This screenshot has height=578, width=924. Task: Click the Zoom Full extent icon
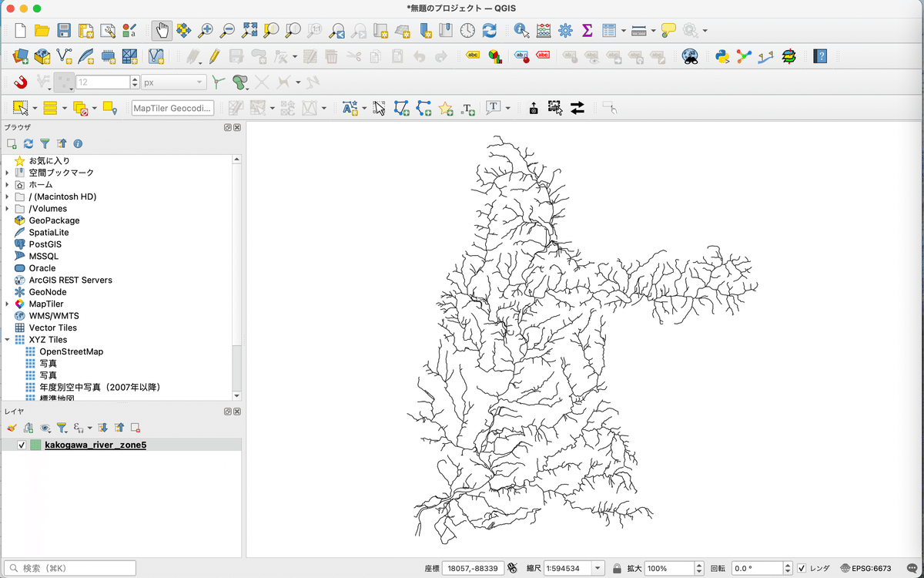(249, 31)
